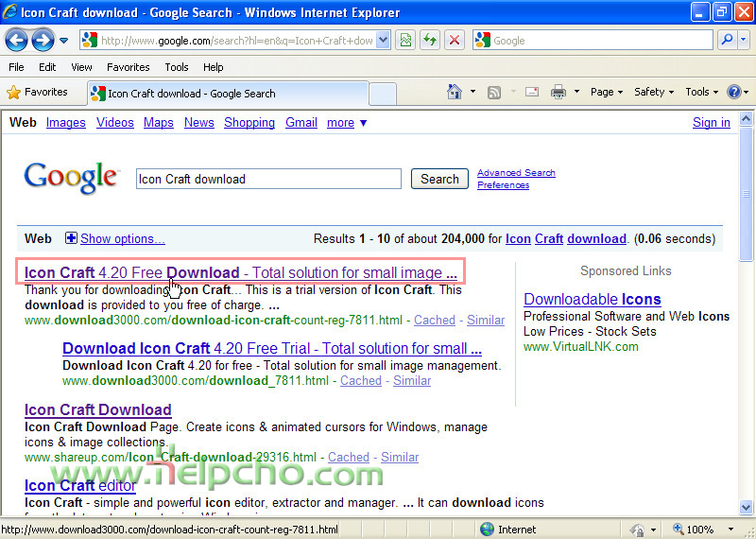Refresh the page with the green arrows icon
This screenshot has height=539, width=756.
tap(430, 41)
